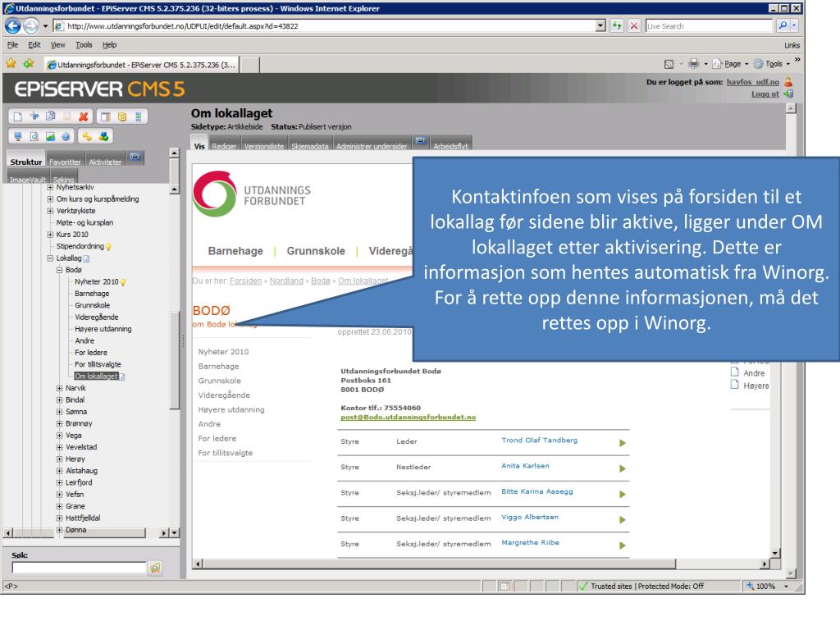Click the browser Forward arrow button

coord(31,25)
